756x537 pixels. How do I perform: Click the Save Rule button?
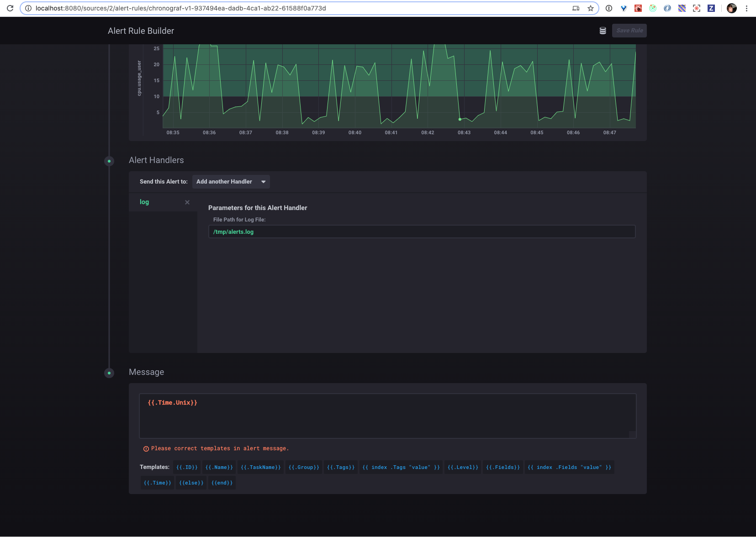pyautogui.click(x=629, y=30)
